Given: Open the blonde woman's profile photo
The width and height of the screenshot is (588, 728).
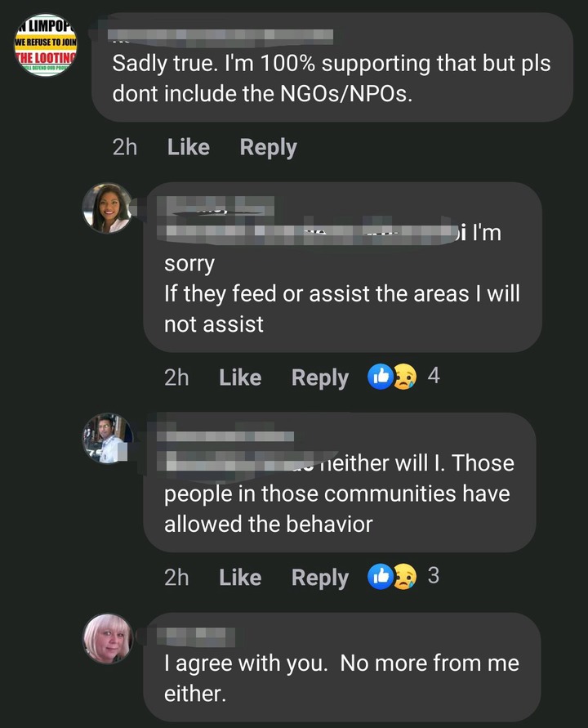Looking at the screenshot, I should pyautogui.click(x=107, y=639).
